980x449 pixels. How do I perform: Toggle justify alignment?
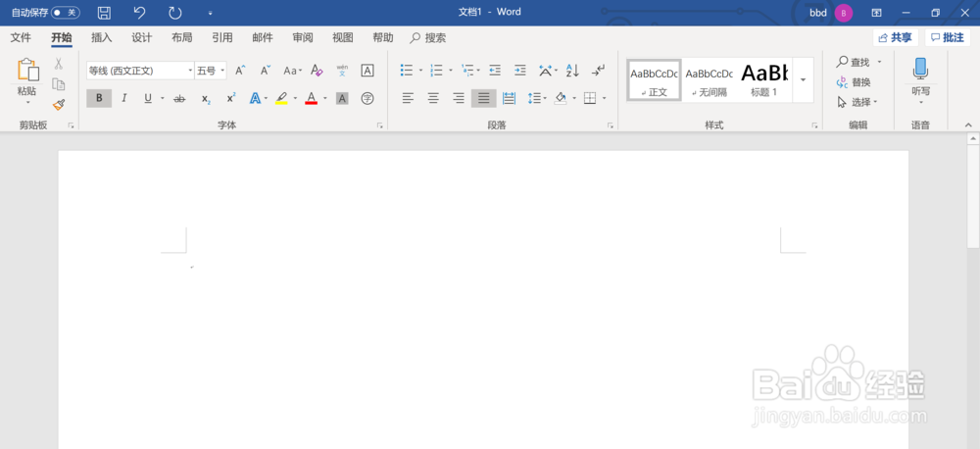tap(484, 98)
